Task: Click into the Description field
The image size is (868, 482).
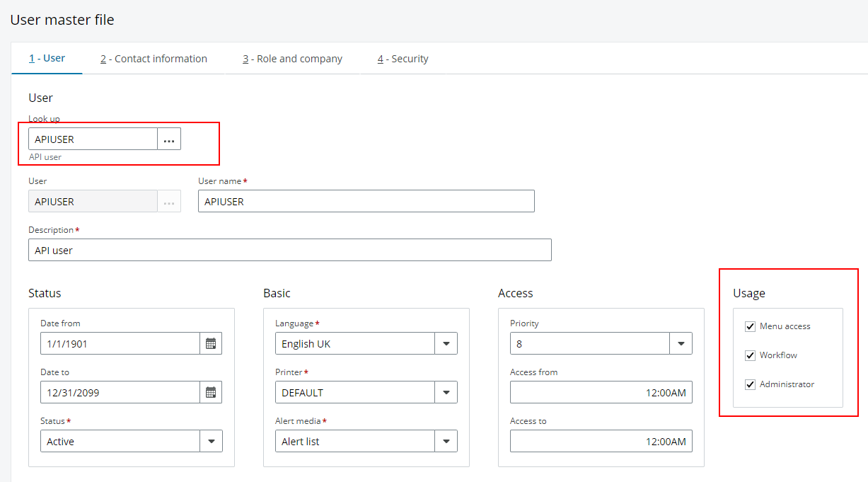Action: [x=289, y=251]
